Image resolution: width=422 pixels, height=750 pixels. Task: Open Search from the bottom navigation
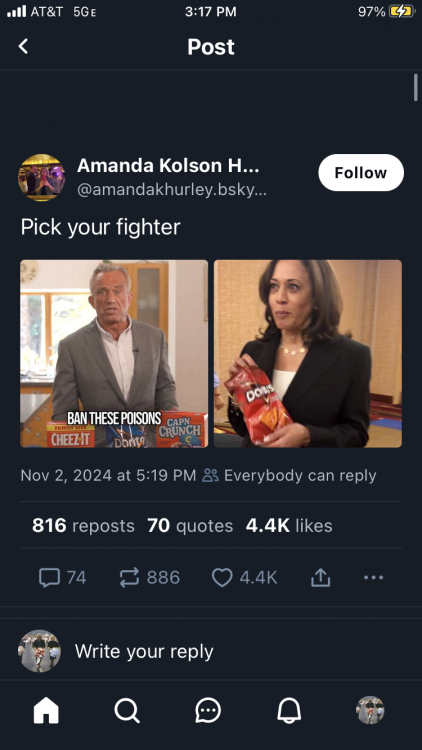tap(127, 710)
